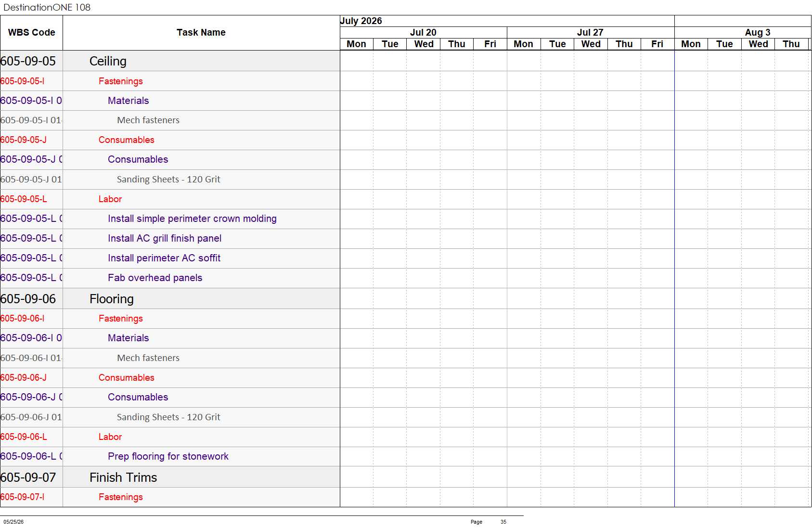Select Install AC grill finish panel

click(x=165, y=239)
